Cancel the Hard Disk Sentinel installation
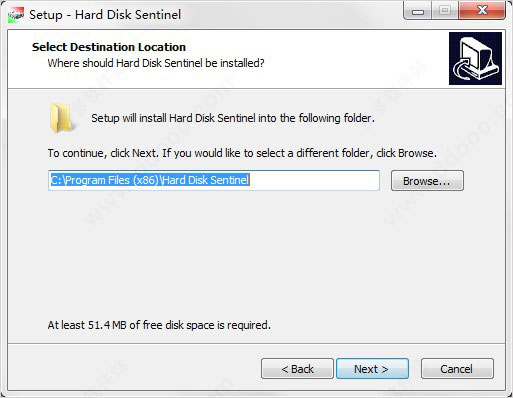This screenshot has height=398, width=513. [x=457, y=369]
